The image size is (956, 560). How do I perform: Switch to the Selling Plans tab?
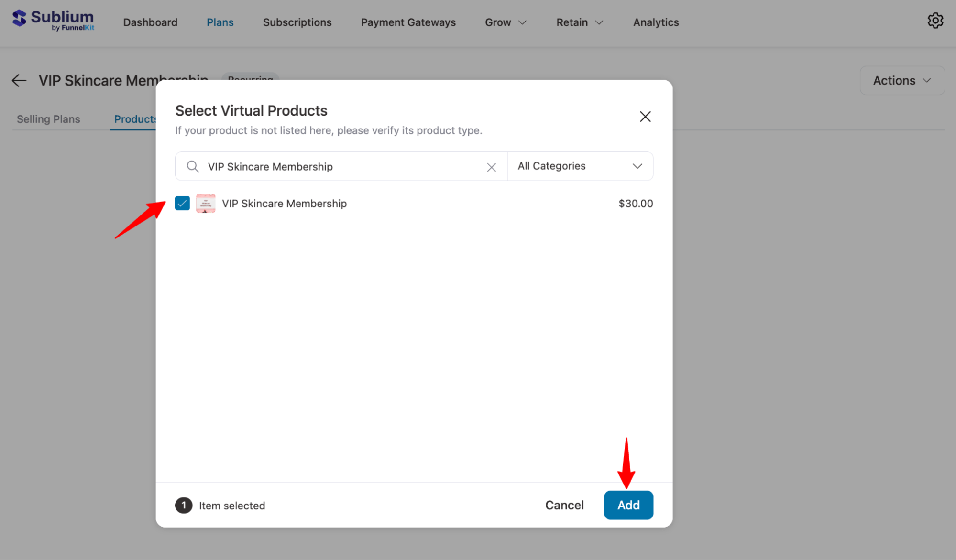(48, 119)
